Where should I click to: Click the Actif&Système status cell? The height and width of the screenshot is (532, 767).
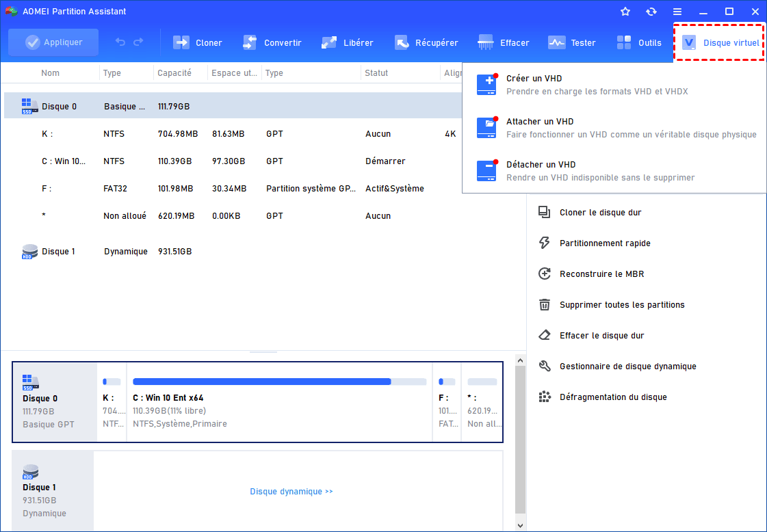[x=394, y=188]
